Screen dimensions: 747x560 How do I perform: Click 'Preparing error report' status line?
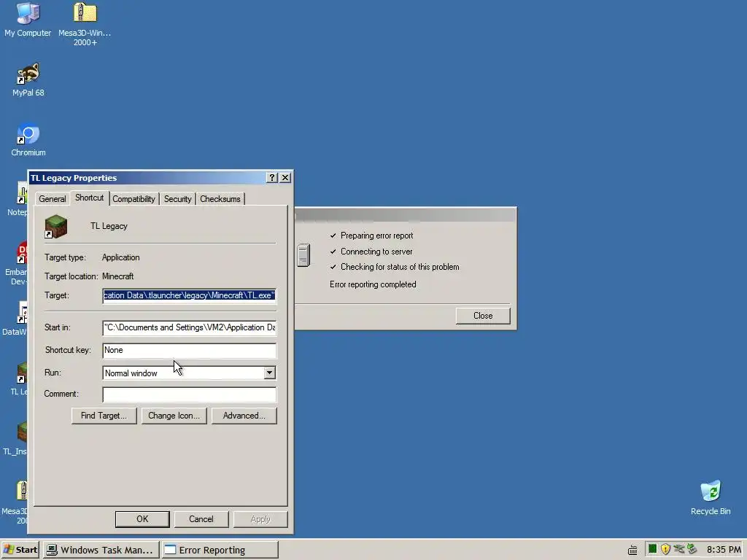(377, 236)
